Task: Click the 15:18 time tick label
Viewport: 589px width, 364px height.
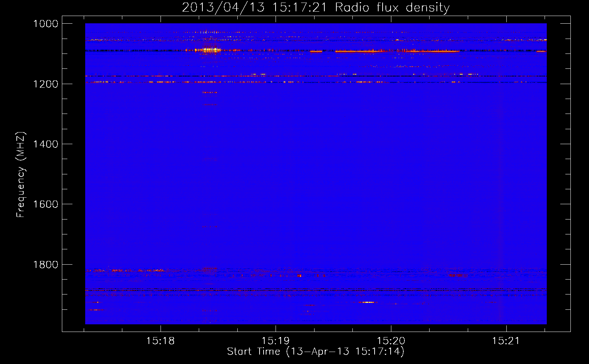Action: click(160, 341)
